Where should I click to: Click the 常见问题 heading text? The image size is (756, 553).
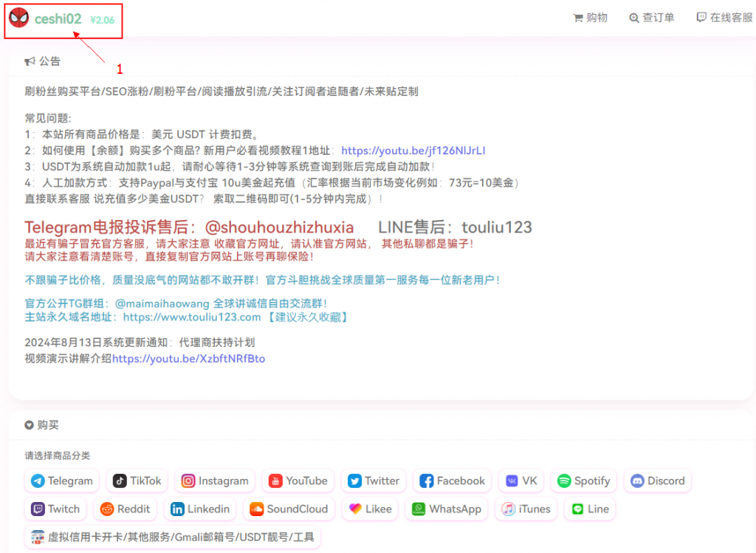coord(48,119)
